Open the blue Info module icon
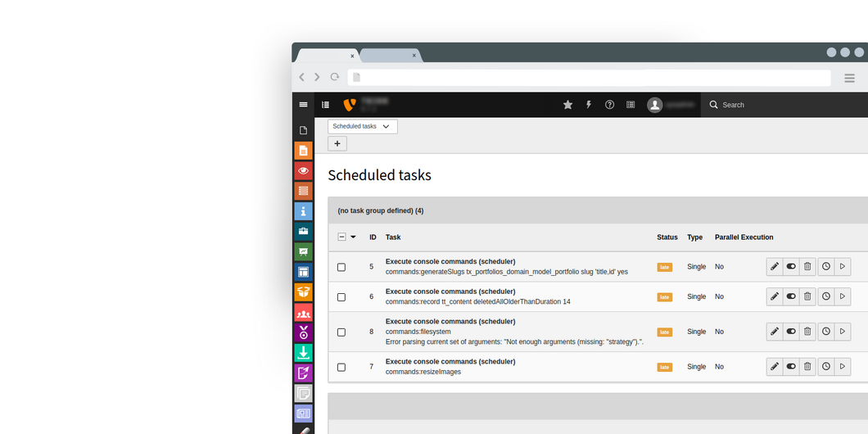 tap(303, 211)
